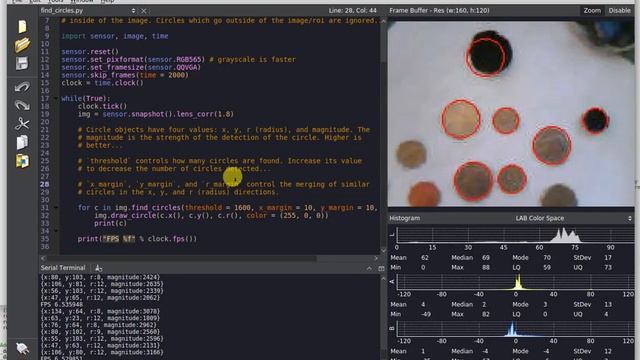Close the find_circles.py document
This screenshot has width=640, height=360.
click(144, 11)
